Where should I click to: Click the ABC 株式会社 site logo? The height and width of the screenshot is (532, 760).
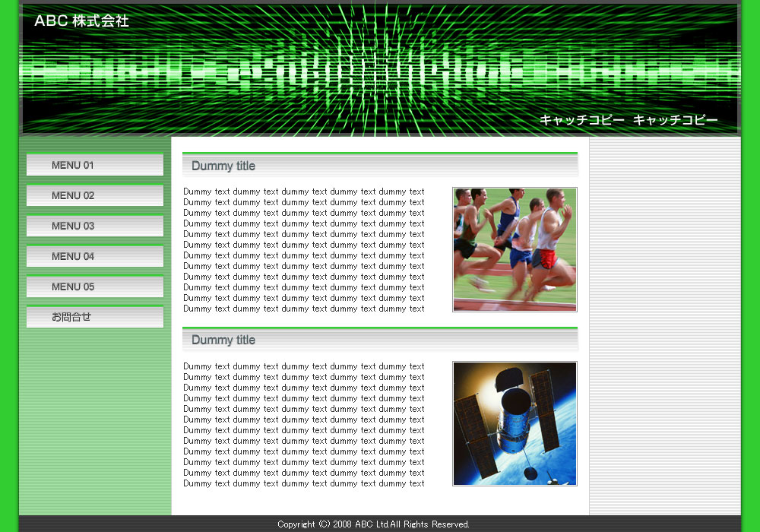(x=81, y=21)
